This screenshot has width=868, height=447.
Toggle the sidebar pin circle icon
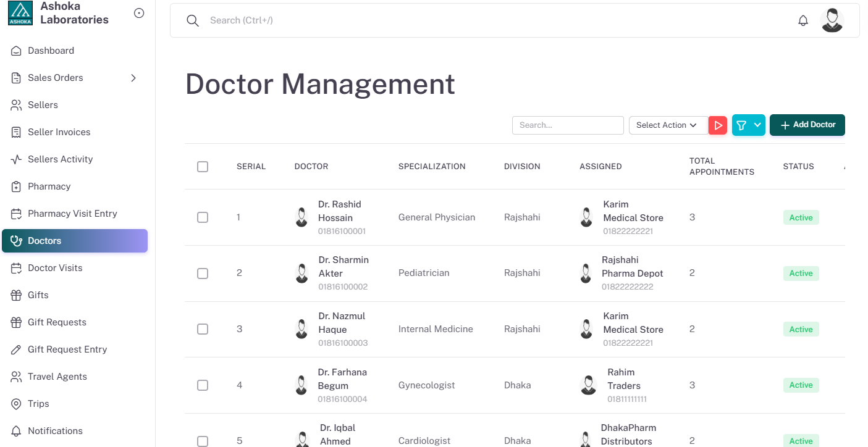(139, 13)
